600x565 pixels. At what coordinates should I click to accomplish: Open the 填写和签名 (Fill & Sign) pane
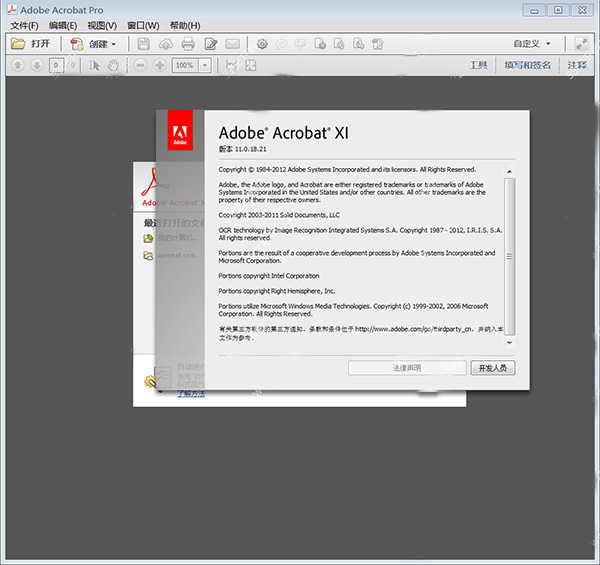[528, 65]
